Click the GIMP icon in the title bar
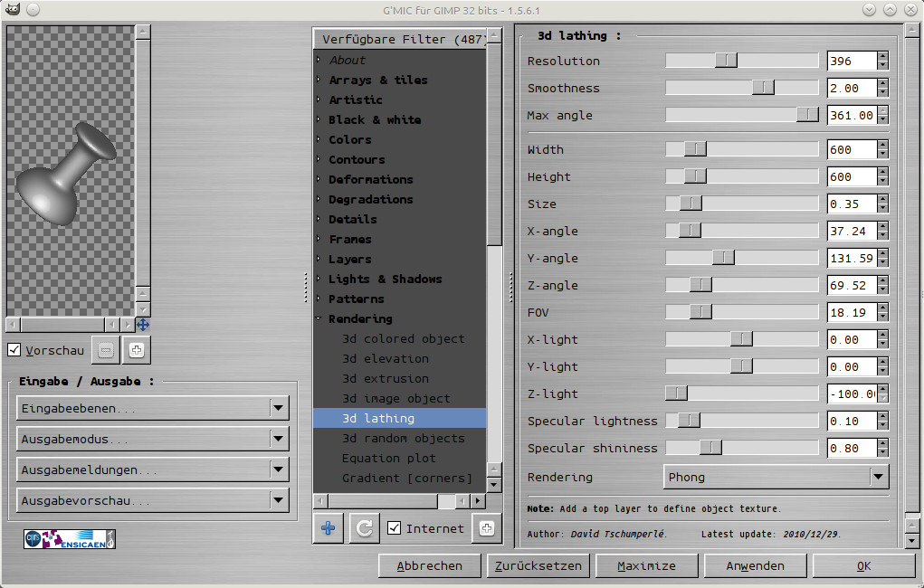This screenshot has height=588, width=924. pos(11,9)
